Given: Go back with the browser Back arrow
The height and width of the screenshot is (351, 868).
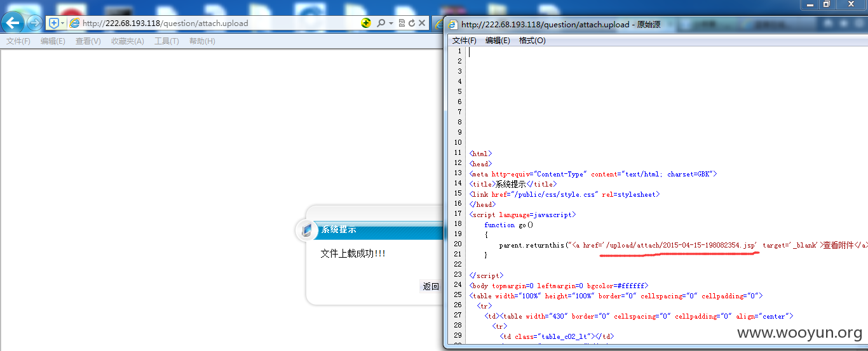Looking at the screenshot, I should [x=13, y=23].
